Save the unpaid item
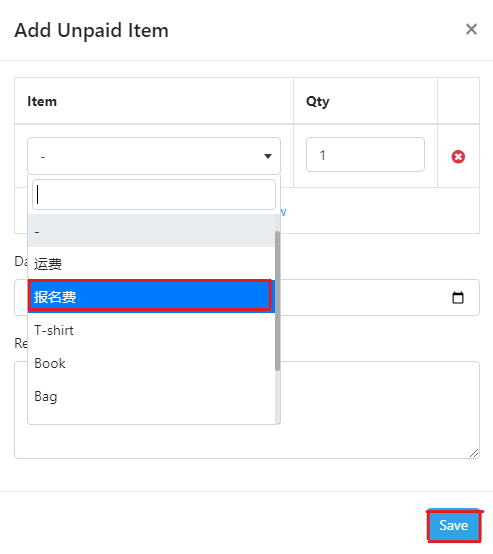Image resolution: width=493 pixels, height=554 pixels. (x=453, y=525)
